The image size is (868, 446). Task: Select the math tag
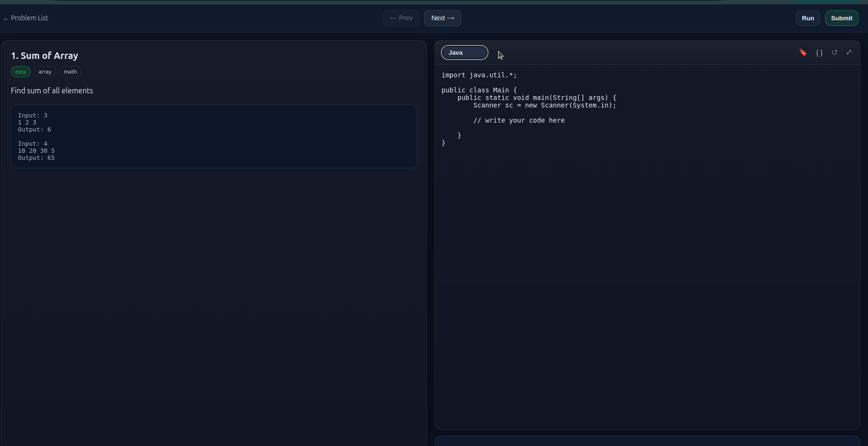click(x=70, y=72)
